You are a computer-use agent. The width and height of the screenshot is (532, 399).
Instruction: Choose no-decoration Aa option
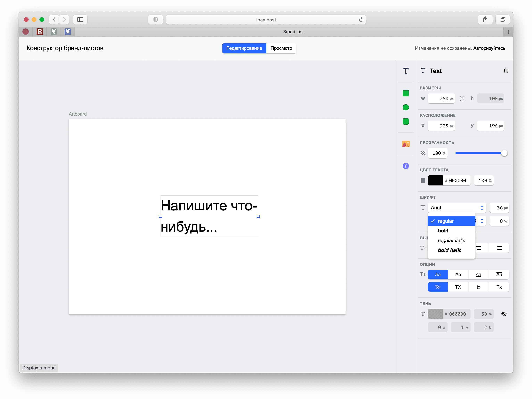tap(437, 274)
